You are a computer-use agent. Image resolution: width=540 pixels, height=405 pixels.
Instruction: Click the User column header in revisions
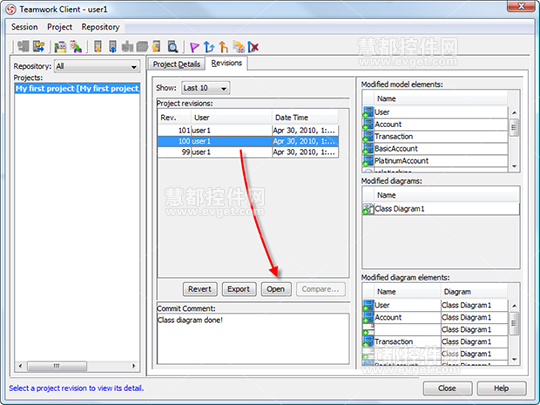coord(231,118)
